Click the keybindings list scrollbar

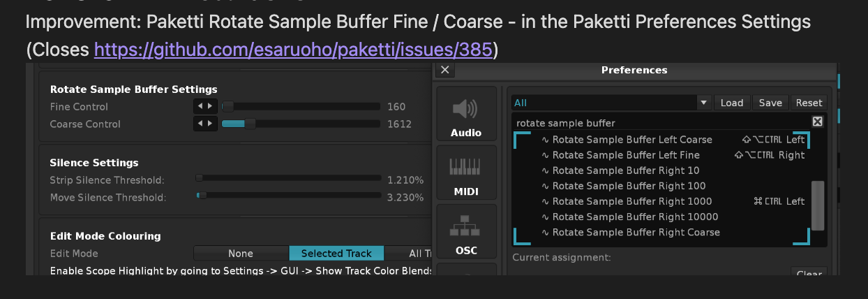tap(818, 205)
